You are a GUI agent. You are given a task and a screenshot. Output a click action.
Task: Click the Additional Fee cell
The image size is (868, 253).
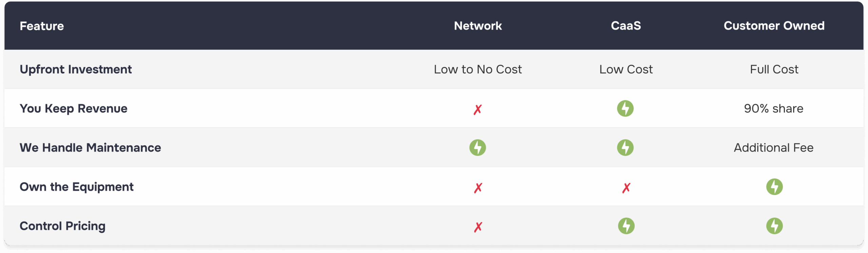point(774,148)
